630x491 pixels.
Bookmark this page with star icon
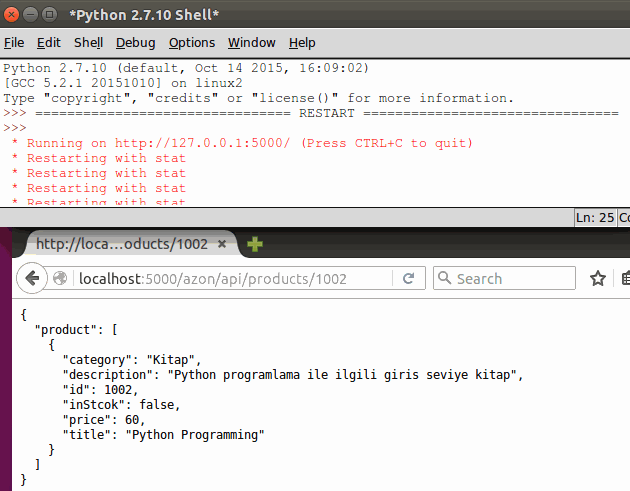[x=598, y=278]
